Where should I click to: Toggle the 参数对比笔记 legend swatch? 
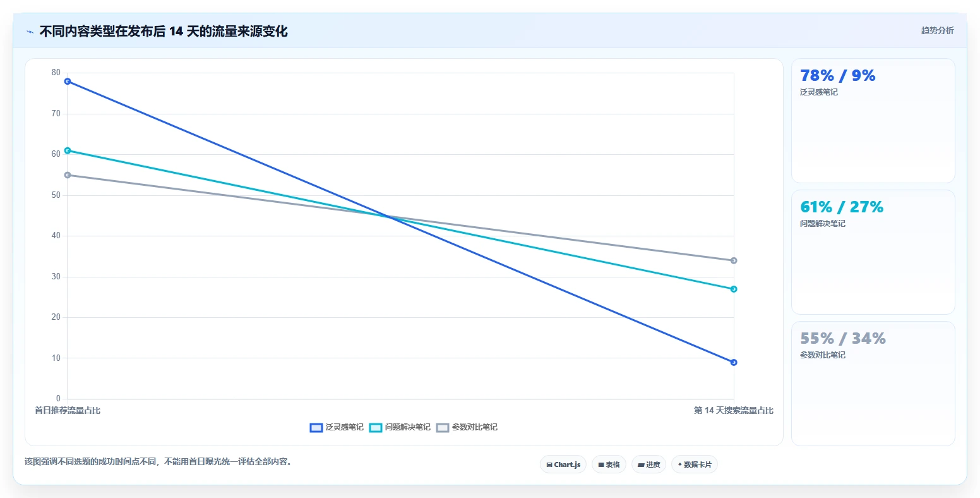pos(443,428)
